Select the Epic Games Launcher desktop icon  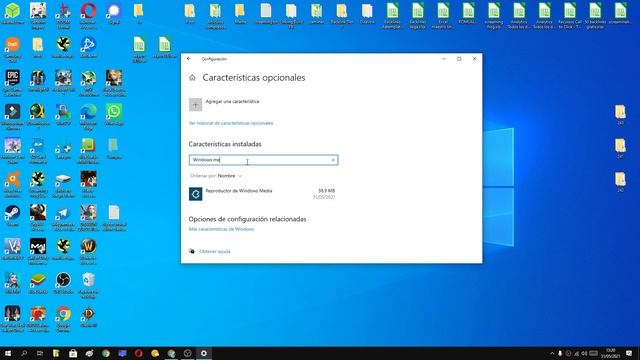[x=13, y=83]
